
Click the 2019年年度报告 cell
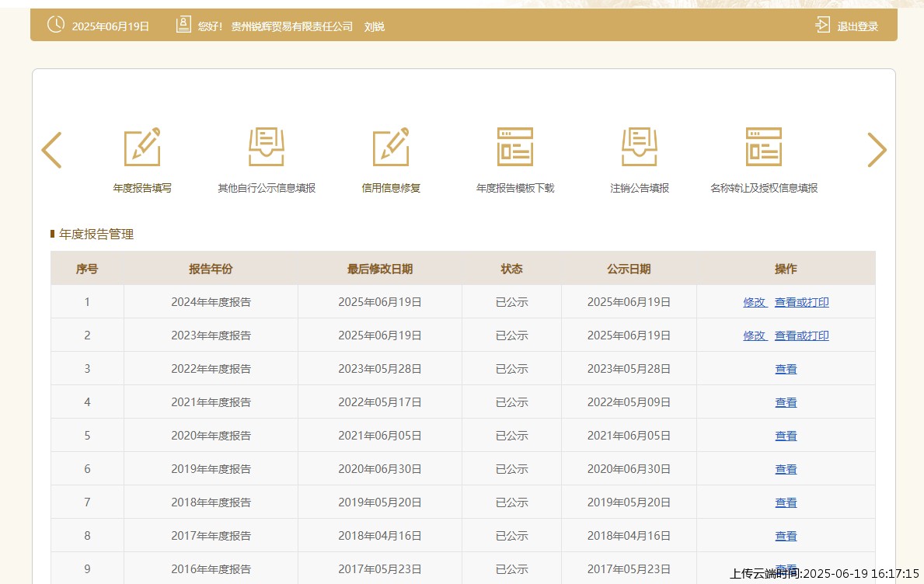211,469
